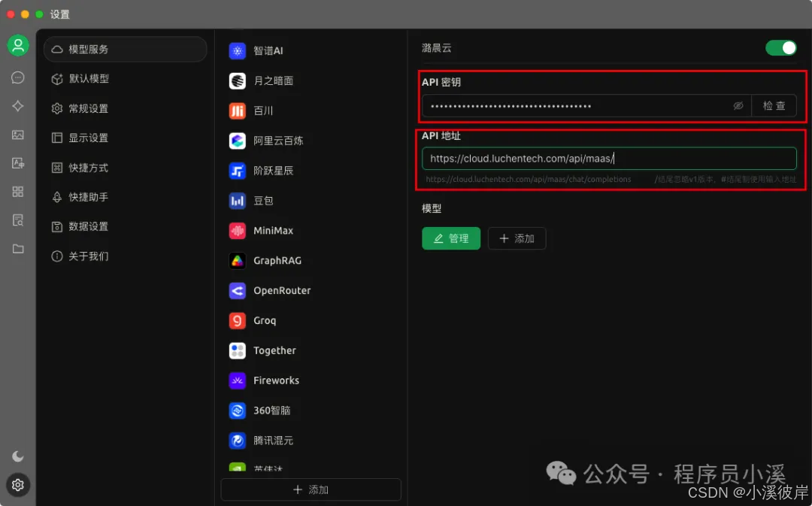Open the chat assistant sidebar icon
812x506 pixels.
click(17, 77)
